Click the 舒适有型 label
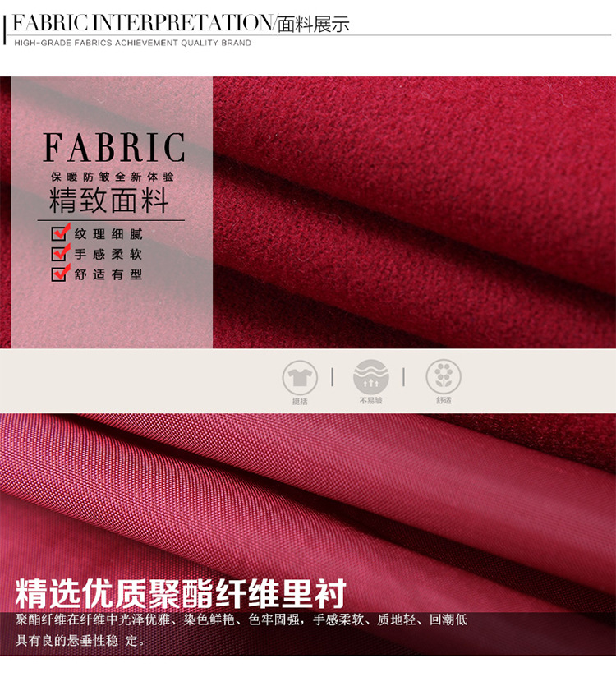The image size is (616, 677). (x=108, y=274)
